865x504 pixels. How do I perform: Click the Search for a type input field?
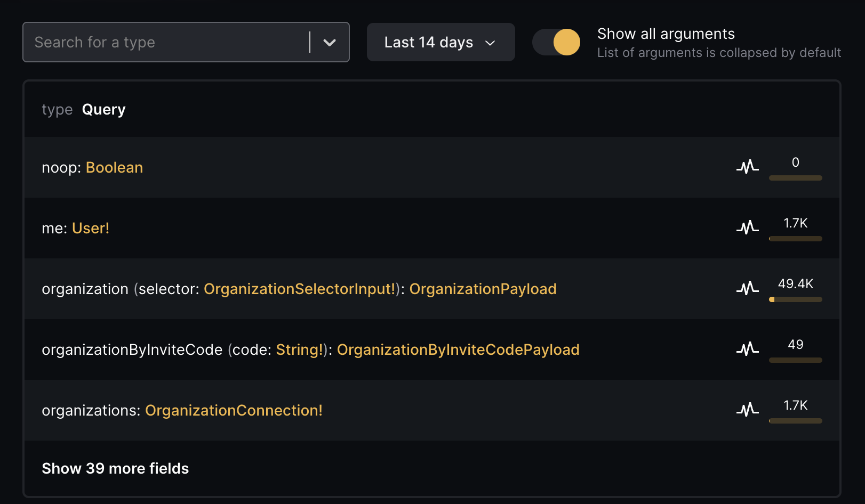tap(160, 42)
